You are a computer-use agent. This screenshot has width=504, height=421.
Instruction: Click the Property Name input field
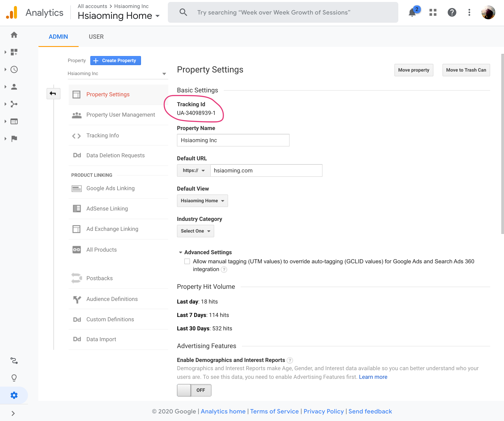[x=233, y=140]
